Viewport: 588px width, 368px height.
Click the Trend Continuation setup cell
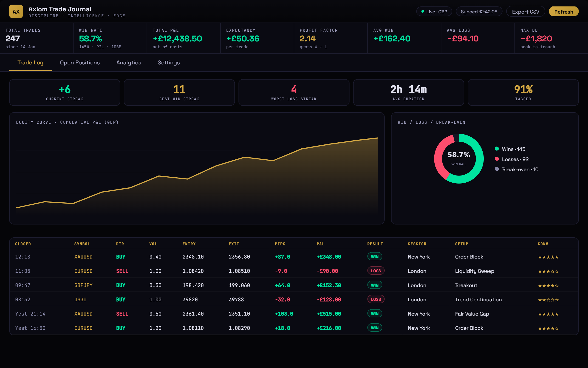click(x=478, y=300)
